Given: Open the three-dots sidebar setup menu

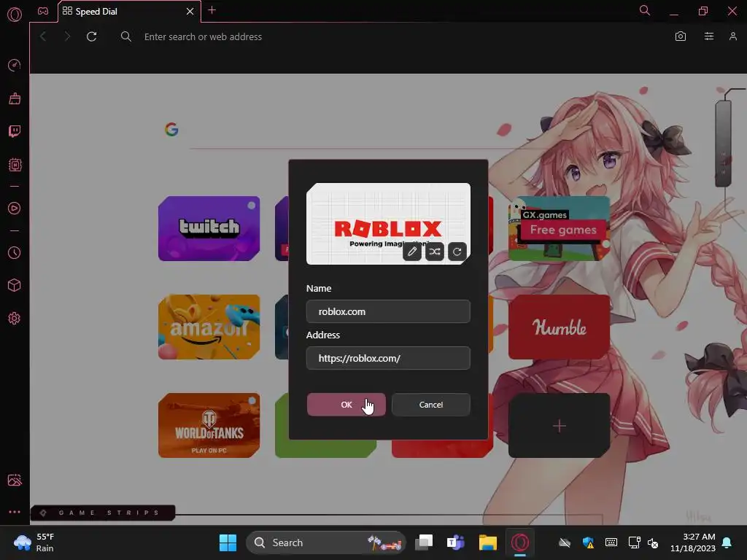Looking at the screenshot, I should [x=15, y=512].
